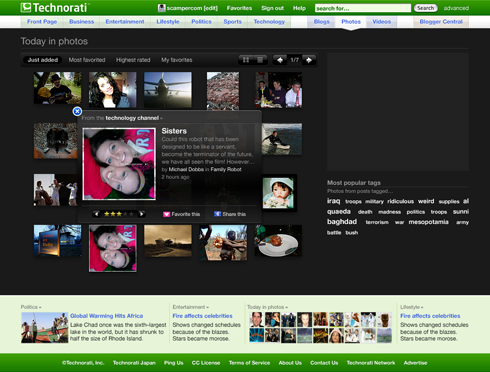Select the Most favorited filter
This screenshot has width=490, height=372.
point(87,60)
